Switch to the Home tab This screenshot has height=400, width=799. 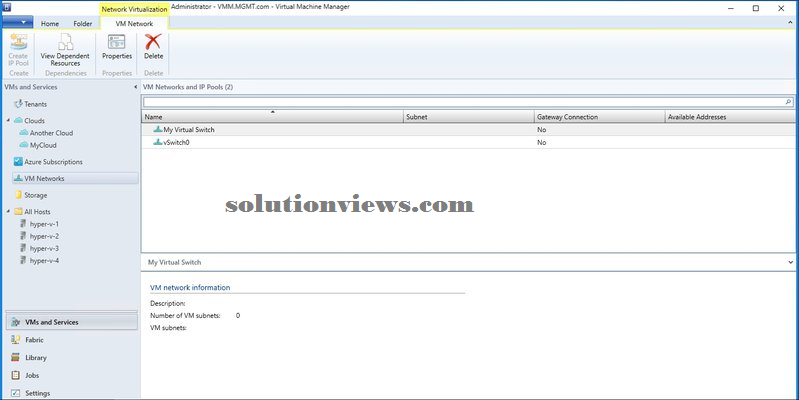pos(49,23)
